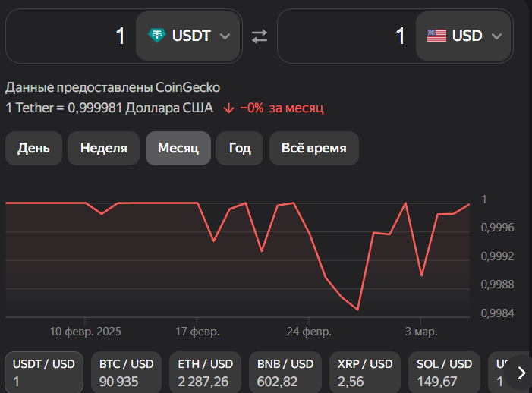The height and width of the screenshot is (393, 532).
Task: Expand the USD currency dropdown chevron
Action: click(497, 36)
